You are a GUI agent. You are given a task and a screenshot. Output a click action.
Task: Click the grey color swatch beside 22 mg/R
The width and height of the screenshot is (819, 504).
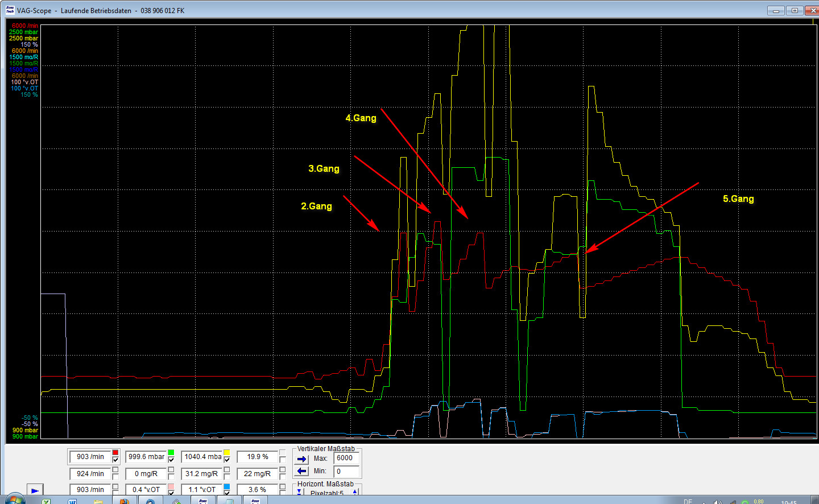tap(282, 470)
